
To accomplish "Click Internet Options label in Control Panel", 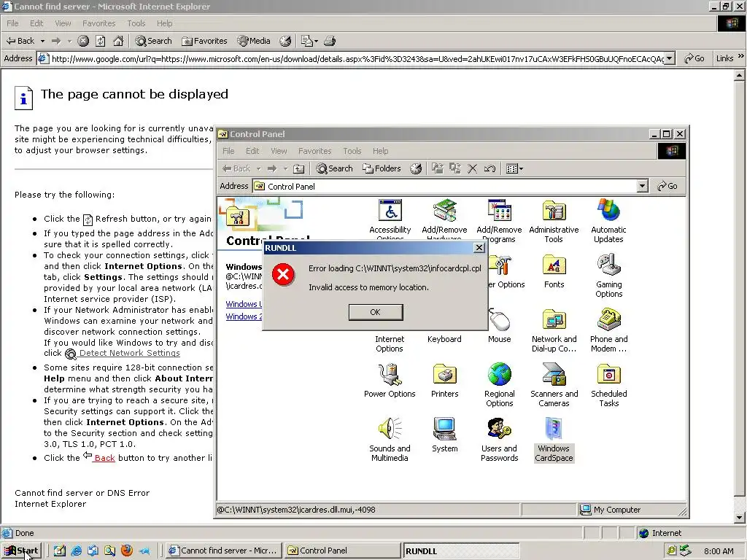I will click(x=390, y=344).
